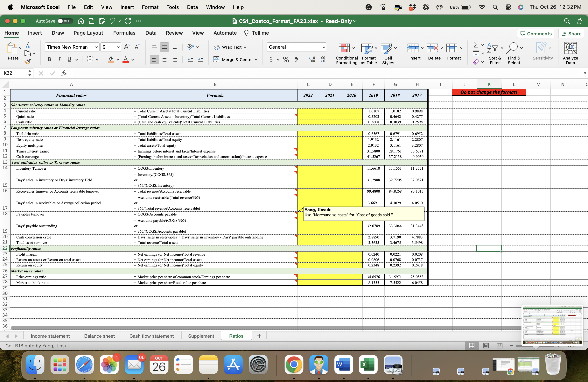This screenshot has width=588, height=382.
Task: Open the font name dropdown
Action: (x=96, y=47)
